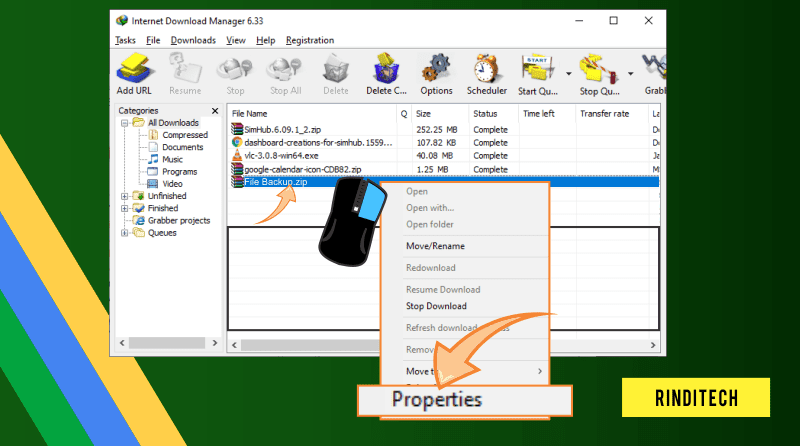Open the View menu
The image size is (800, 446).
click(236, 40)
